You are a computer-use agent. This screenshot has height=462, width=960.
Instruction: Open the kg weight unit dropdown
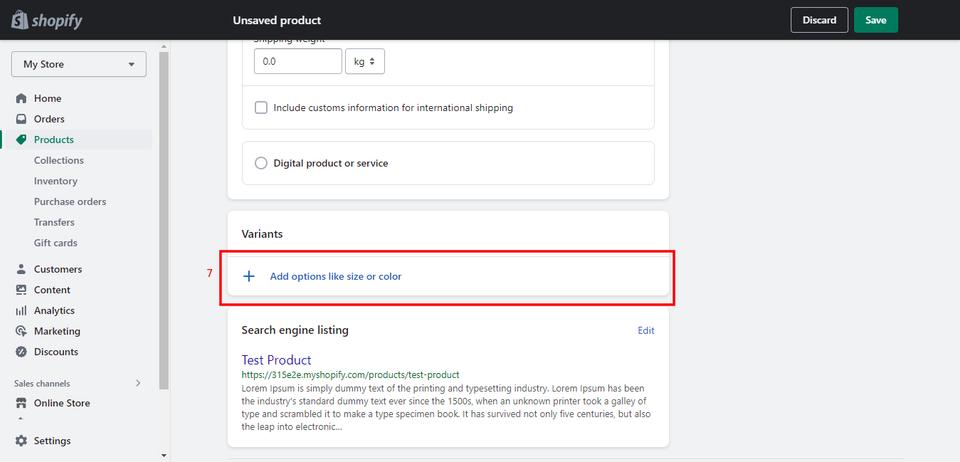point(365,61)
